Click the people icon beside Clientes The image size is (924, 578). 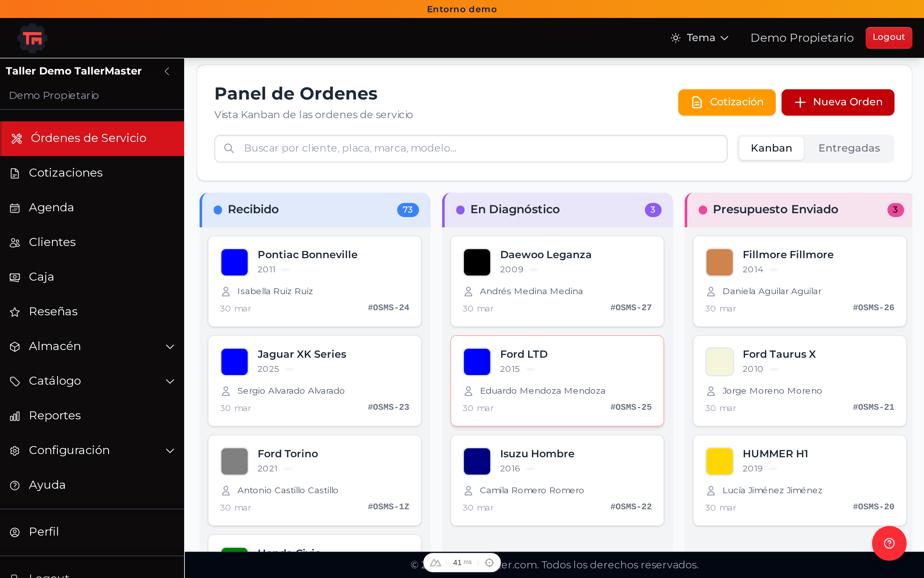click(14, 243)
